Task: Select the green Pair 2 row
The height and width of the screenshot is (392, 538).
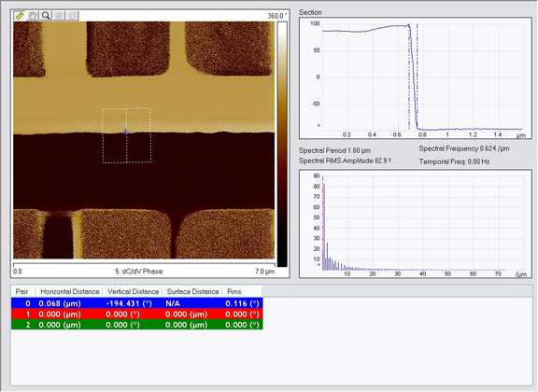Action: click(137, 325)
